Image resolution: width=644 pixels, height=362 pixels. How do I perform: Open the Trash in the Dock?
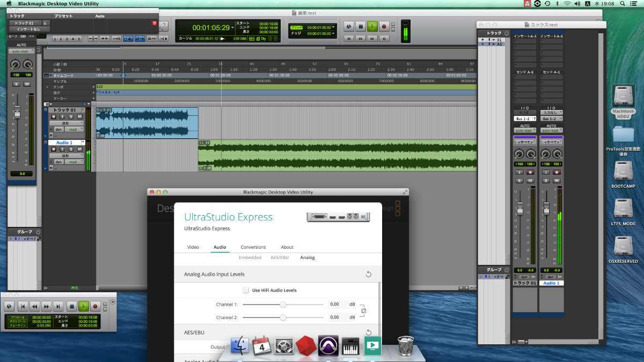406,345
